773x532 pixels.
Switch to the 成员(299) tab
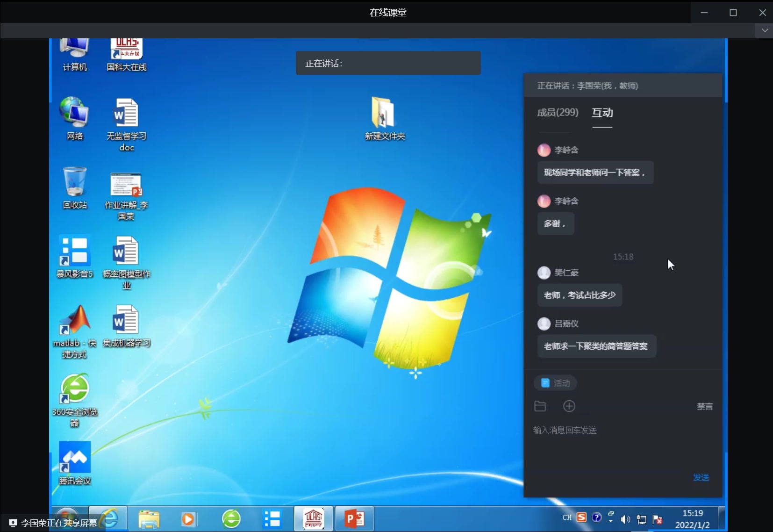(x=558, y=112)
